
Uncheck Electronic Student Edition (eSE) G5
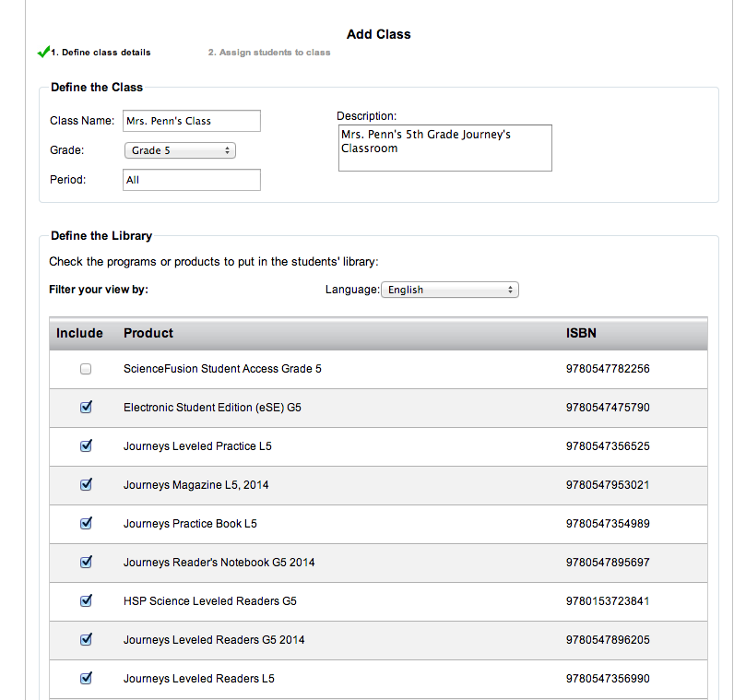(x=86, y=408)
